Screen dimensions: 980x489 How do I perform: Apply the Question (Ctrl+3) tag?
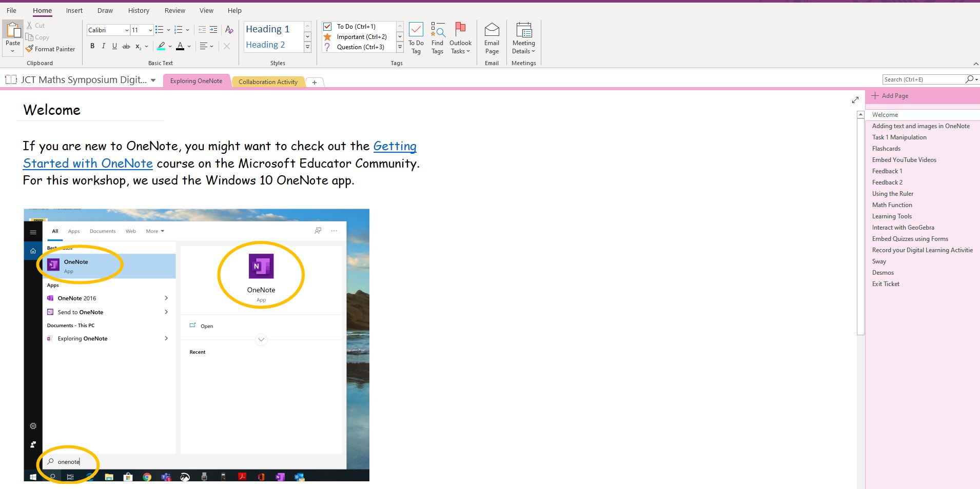pyautogui.click(x=327, y=47)
